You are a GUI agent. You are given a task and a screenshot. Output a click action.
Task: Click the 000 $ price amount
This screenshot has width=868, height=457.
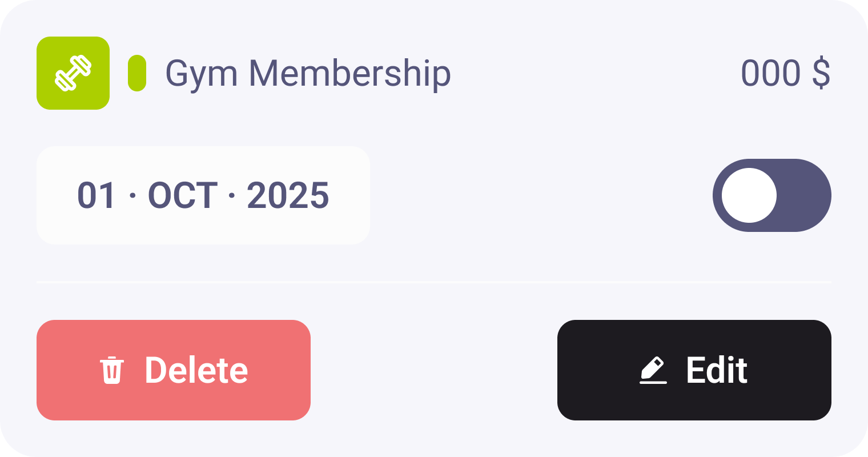coord(785,73)
